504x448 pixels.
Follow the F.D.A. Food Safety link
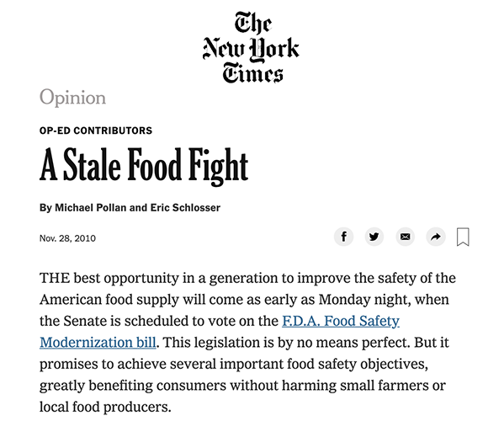[341, 321]
